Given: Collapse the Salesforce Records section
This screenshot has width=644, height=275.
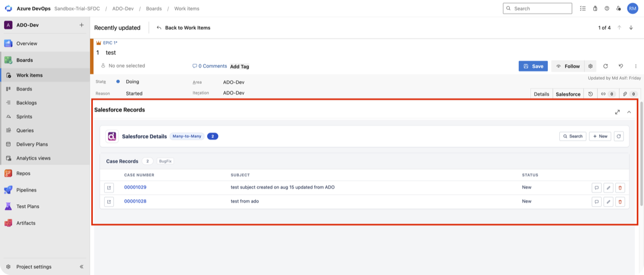Looking at the screenshot, I should tap(629, 112).
